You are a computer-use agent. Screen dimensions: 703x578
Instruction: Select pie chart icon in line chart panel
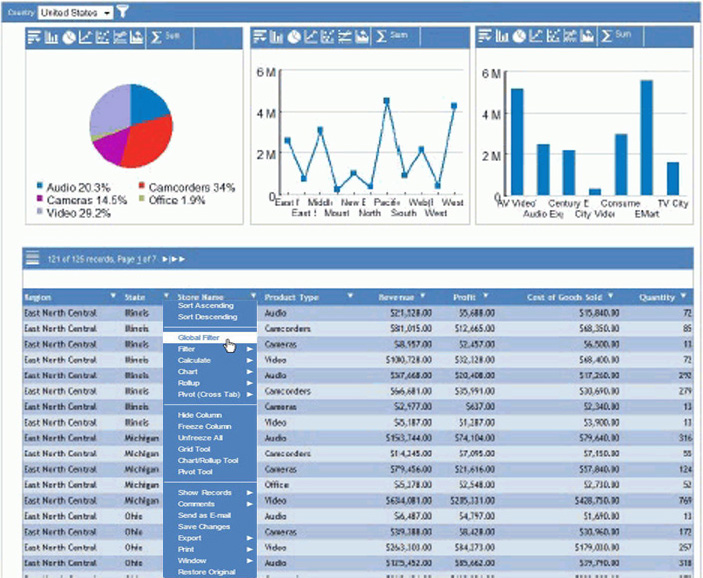click(x=294, y=36)
